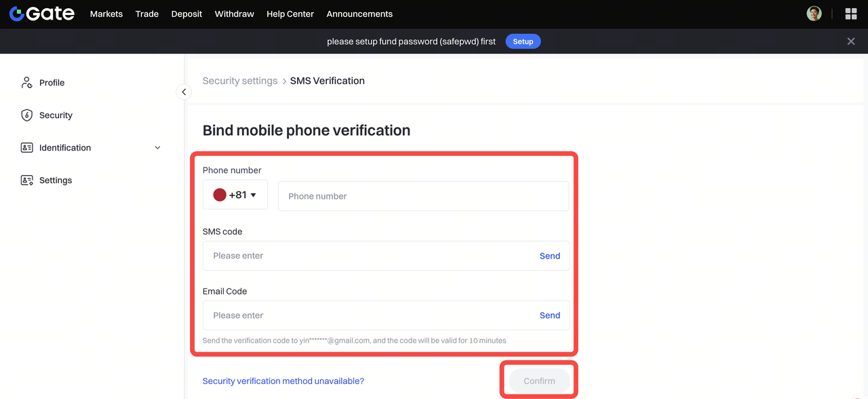Open 'Security verification method unavailable?' link
This screenshot has height=399, width=868.
pyautogui.click(x=283, y=381)
